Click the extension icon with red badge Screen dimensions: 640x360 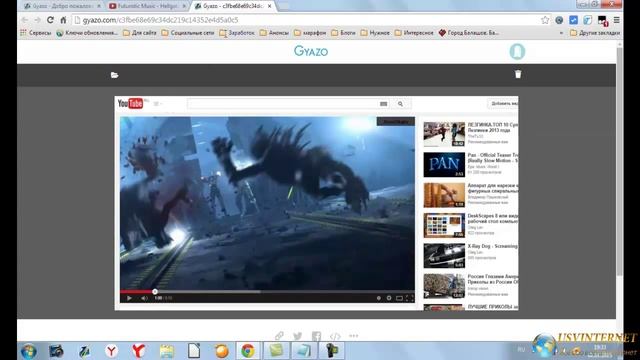point(602,20)
